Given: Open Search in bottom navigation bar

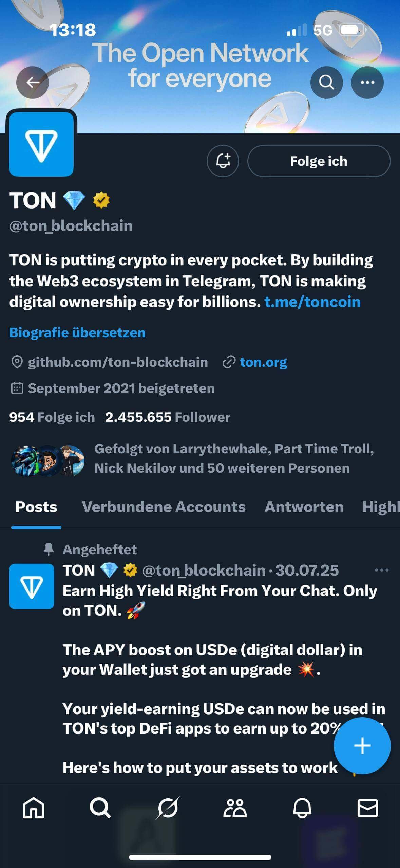Looking at the screenshot, I should (x=100, y=808).
